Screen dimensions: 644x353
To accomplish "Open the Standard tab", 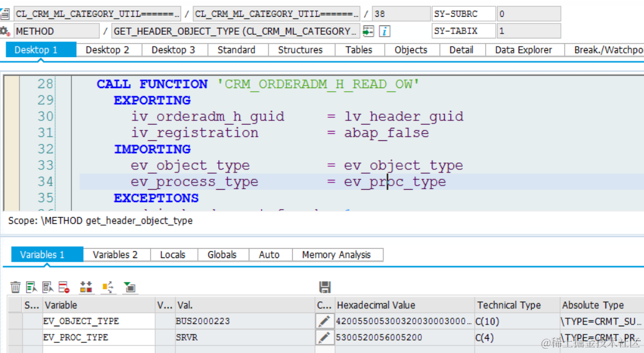I will point(236,50).
